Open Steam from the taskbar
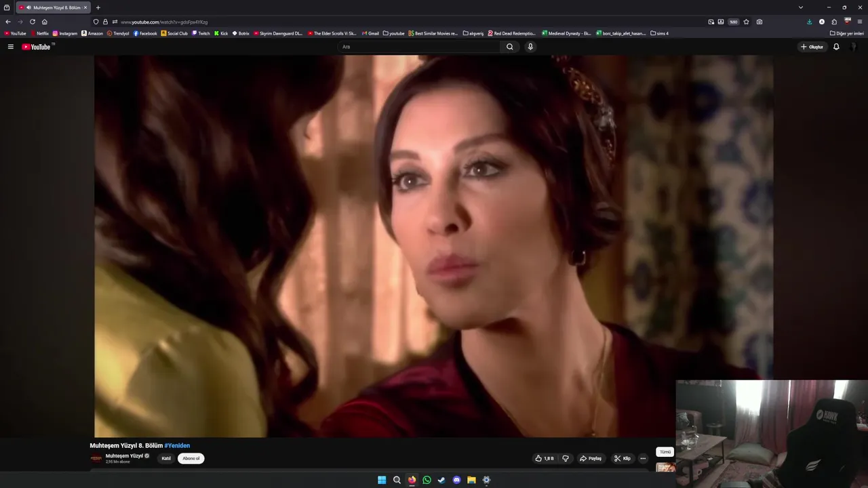868x488 pixels. [441, 480]
